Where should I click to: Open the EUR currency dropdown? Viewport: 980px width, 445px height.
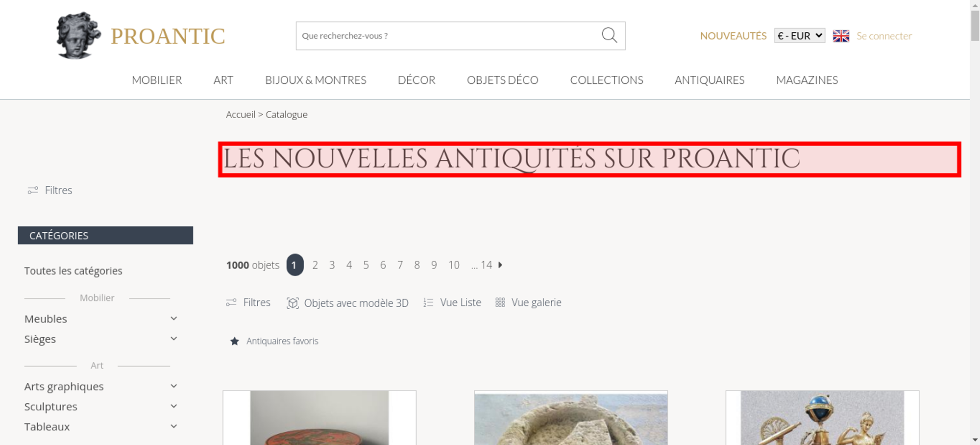(x=800, y=36)
